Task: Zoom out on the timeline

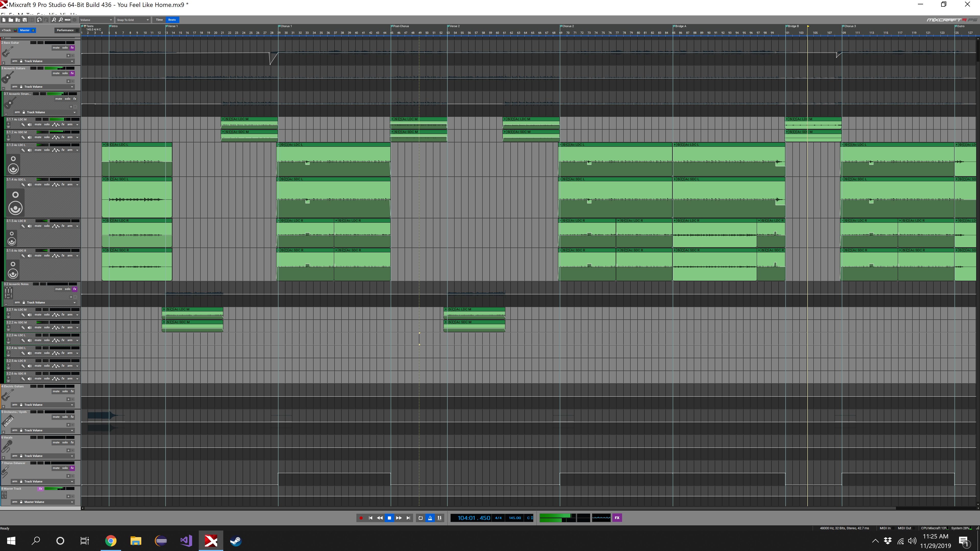Action: [x=61, y=20]
